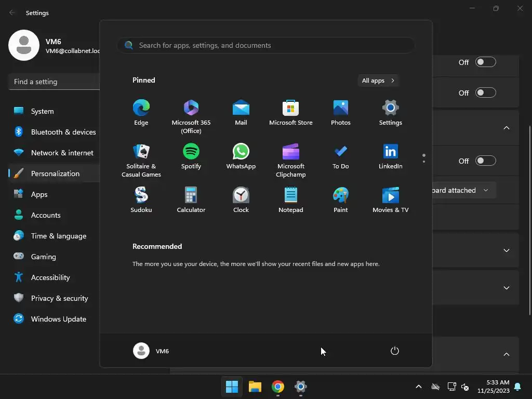This screenshot has height=399, width=532.
Task: Open WhatsApp from Start menu
Action: [x=241, y=156]
